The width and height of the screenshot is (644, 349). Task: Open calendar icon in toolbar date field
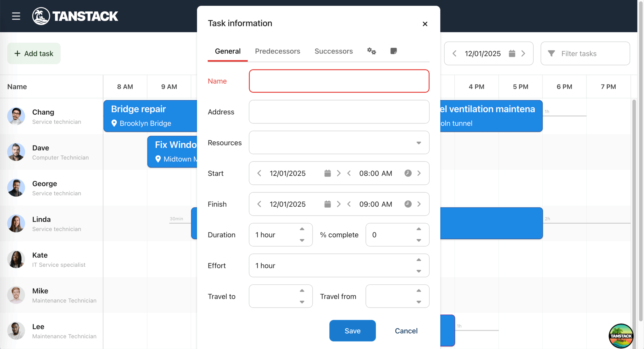coord(512,53)
